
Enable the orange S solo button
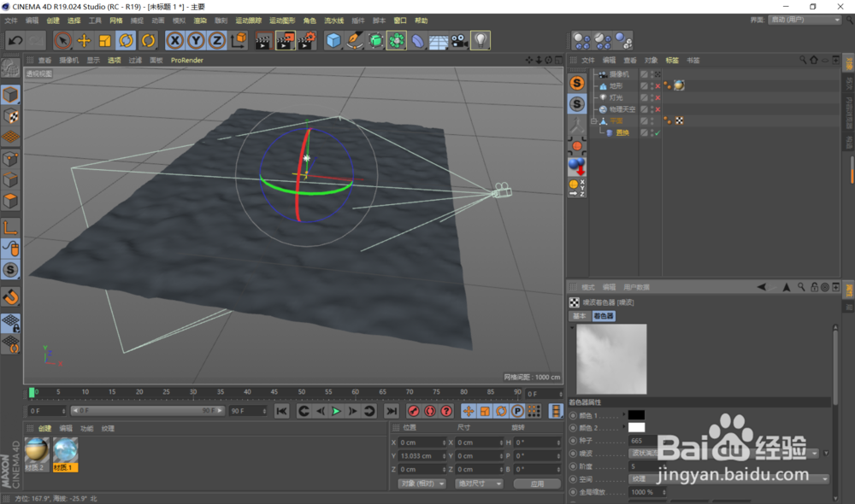point(577,83)
